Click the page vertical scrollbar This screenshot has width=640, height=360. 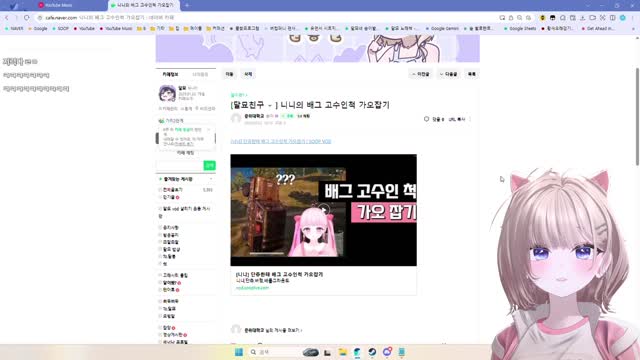point(637,116)
